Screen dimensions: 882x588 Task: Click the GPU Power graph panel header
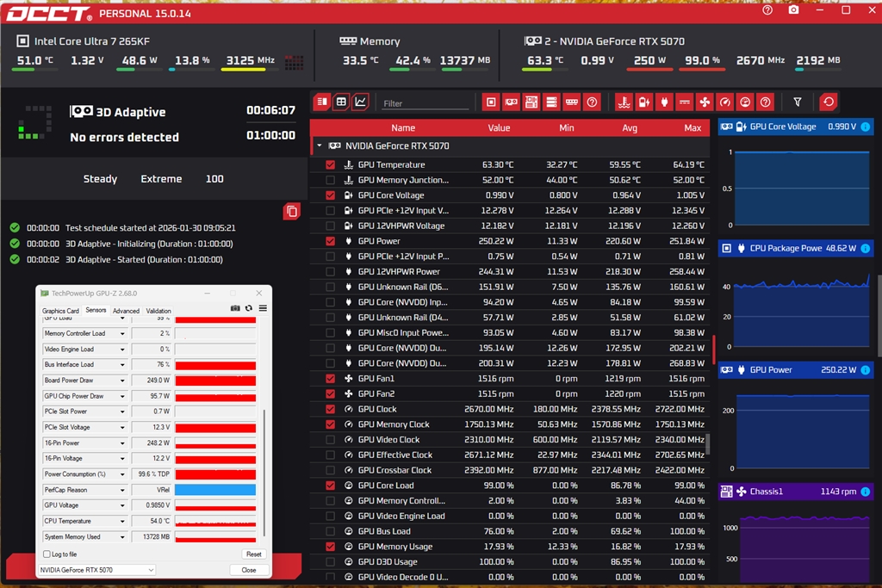click(795, 370)
